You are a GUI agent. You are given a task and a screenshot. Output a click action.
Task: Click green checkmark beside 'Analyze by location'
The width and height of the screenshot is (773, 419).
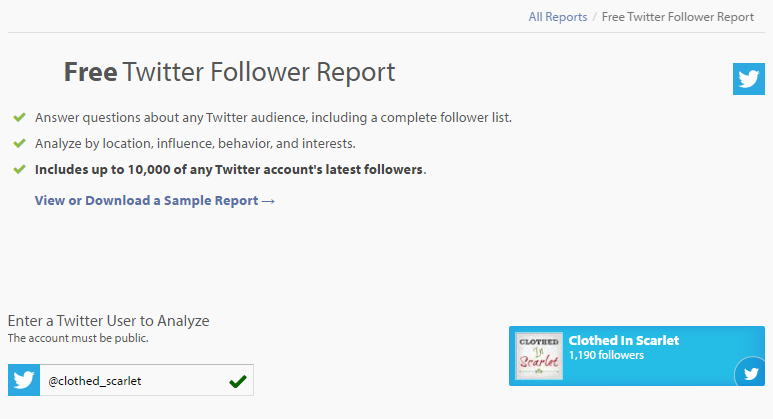(x=19, y=143)
